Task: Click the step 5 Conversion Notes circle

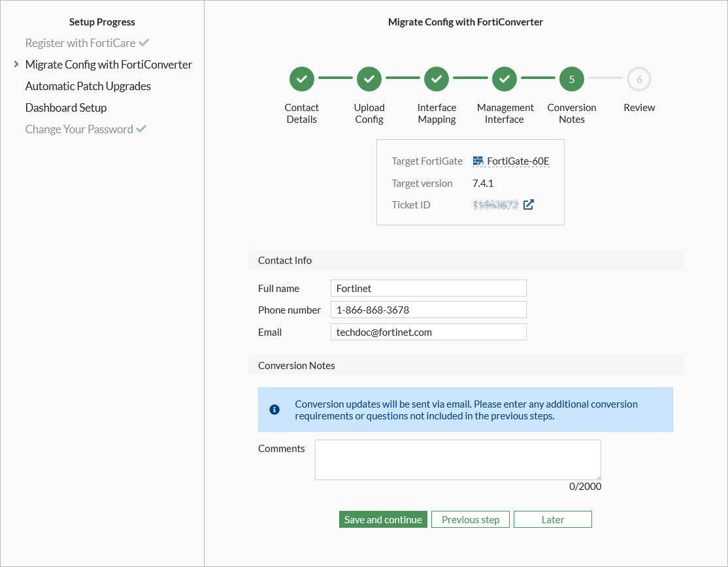Action: [x=572, y=79]
